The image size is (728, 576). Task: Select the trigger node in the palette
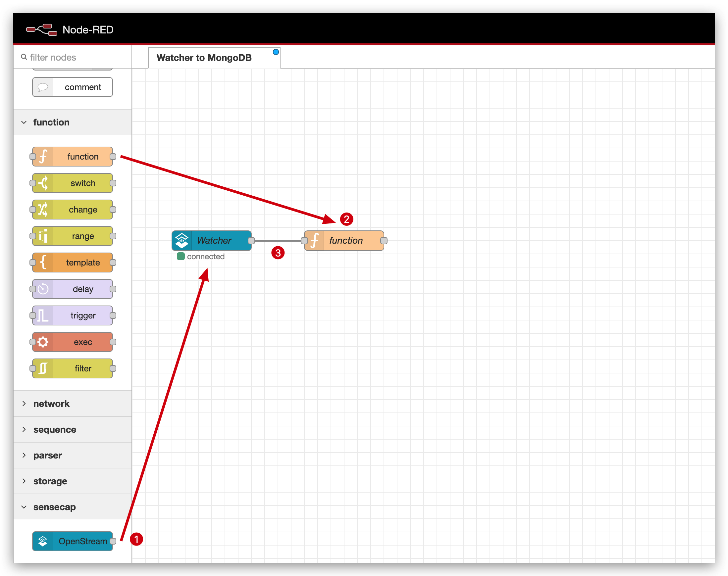pyautogui.click(x=73, y=315)
